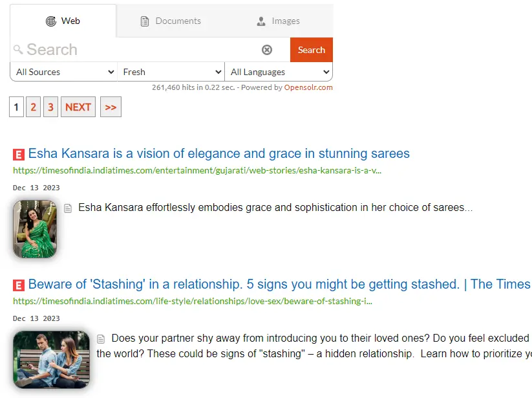Click document icon next to Stashing snippet

coord(101,338)
